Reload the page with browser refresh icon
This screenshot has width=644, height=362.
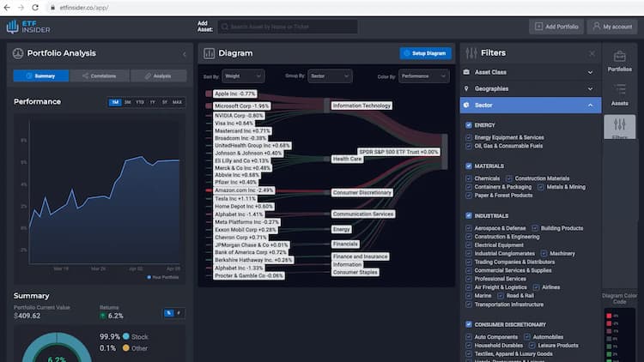[35, 8]
